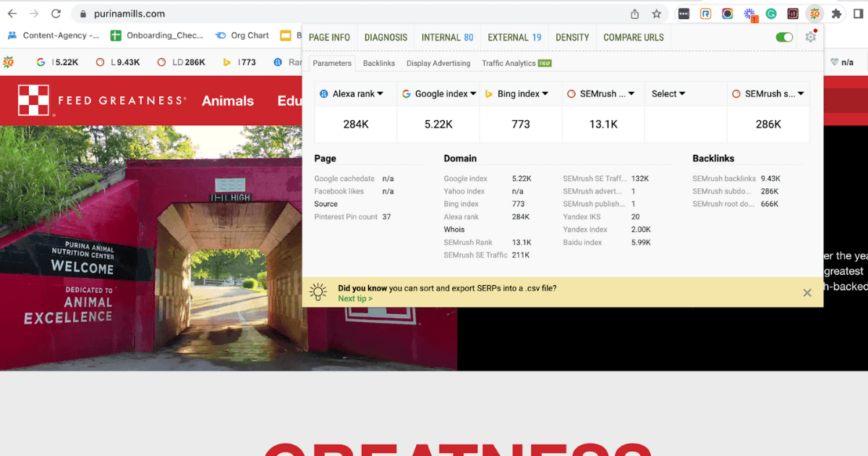Open the Grammarly extension icon

[x=772, y=14]
